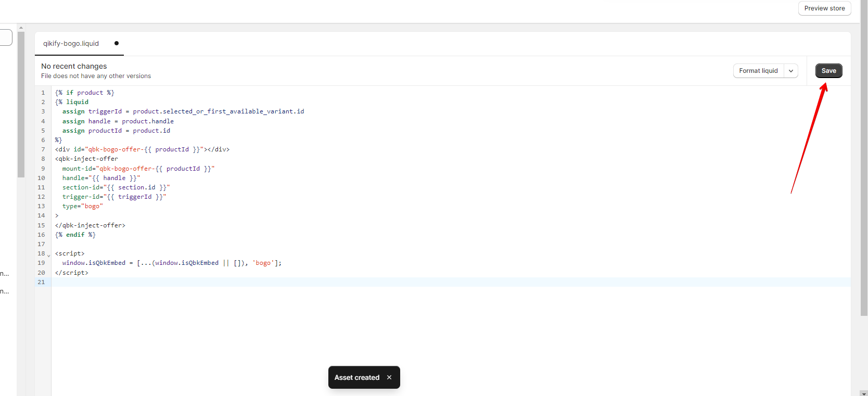Click the unsaved dot on qikify-bogo.liquid tab

pos(117,43)
